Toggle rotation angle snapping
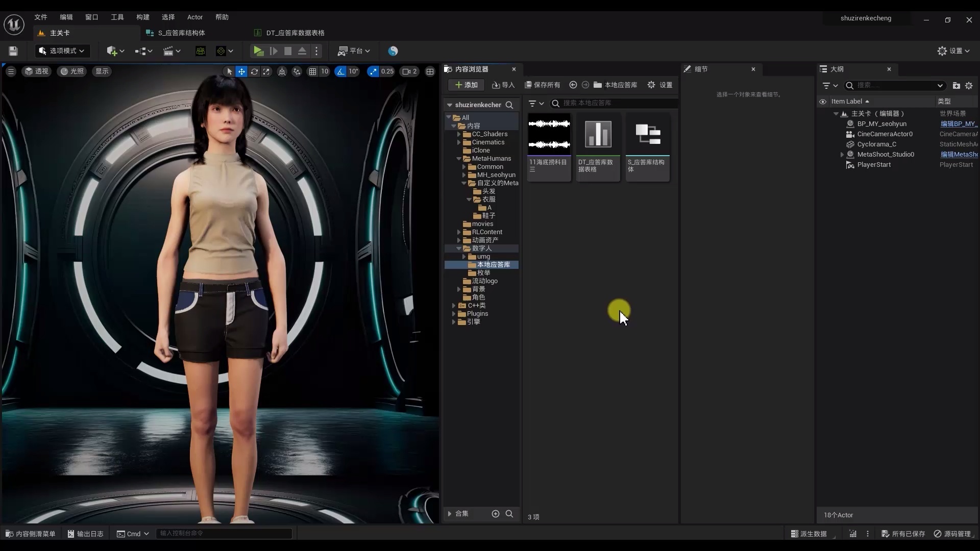 coord(340,71)
